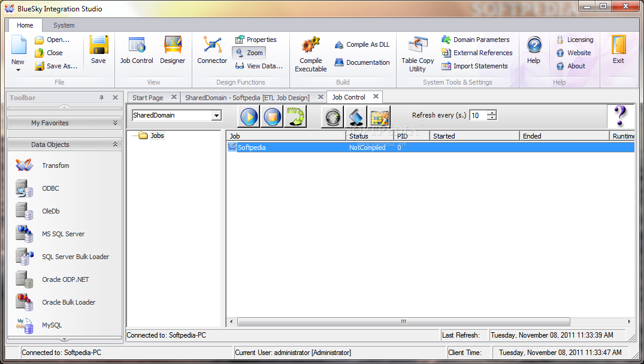Viewport: 644px width, 364px height.
Task: Click the purple question mark help icon
Action: [620, 116]
